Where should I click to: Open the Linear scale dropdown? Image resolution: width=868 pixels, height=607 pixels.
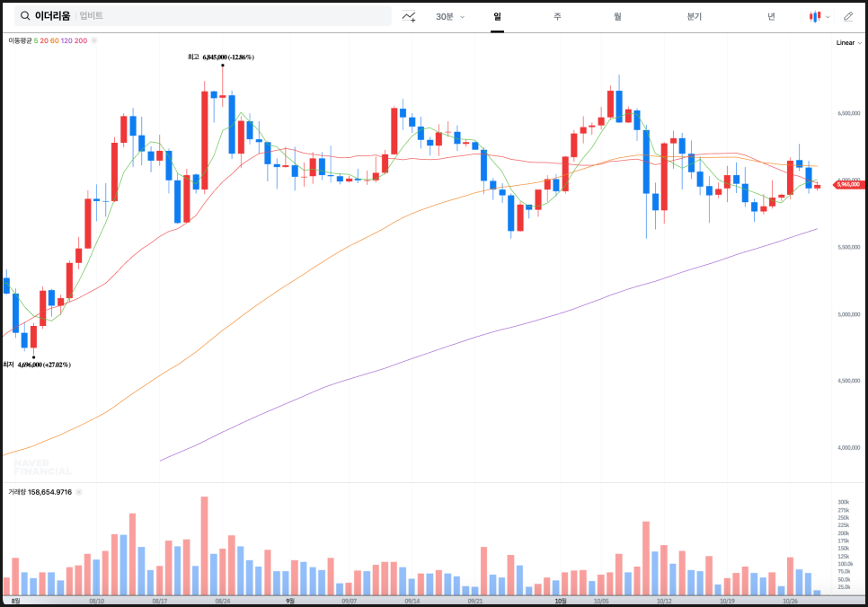[847, 42]
